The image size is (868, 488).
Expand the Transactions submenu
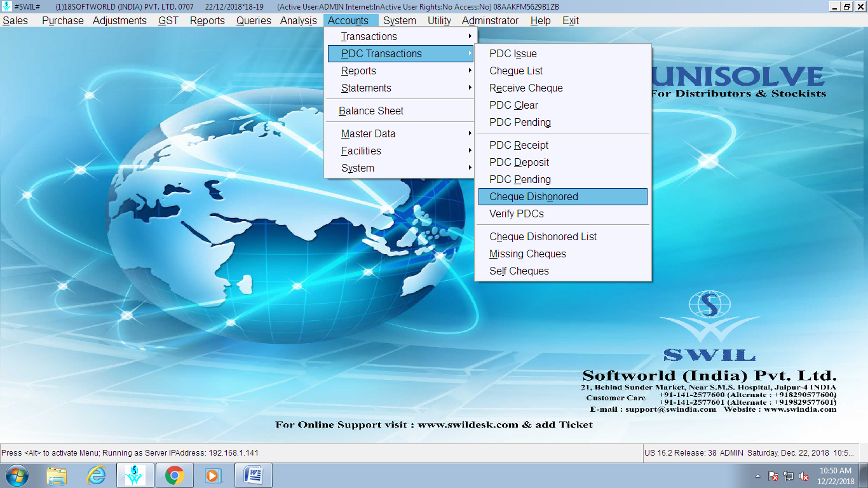pyautogui.click(x=401, y=37)
